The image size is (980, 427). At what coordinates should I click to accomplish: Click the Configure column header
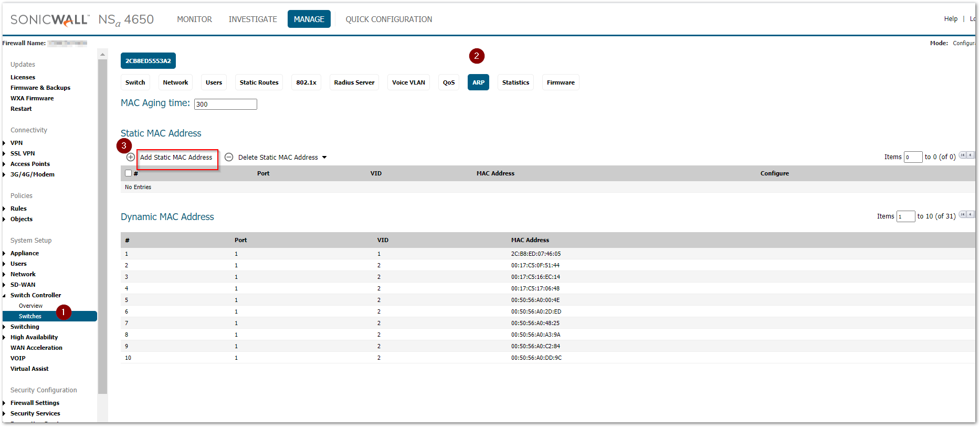tap(775, 173)
